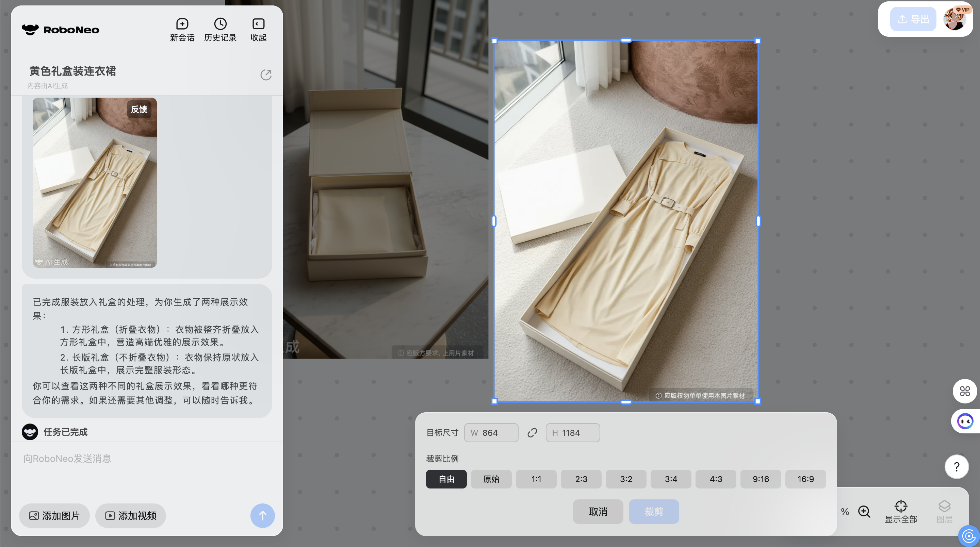Click the mascot icon beside 任务已完成

[30, 432]
